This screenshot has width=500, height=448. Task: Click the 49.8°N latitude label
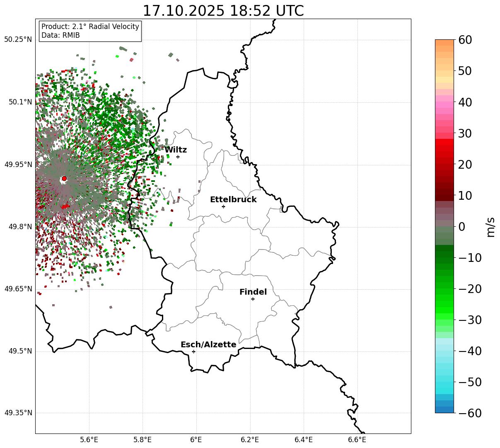(20, 227)
